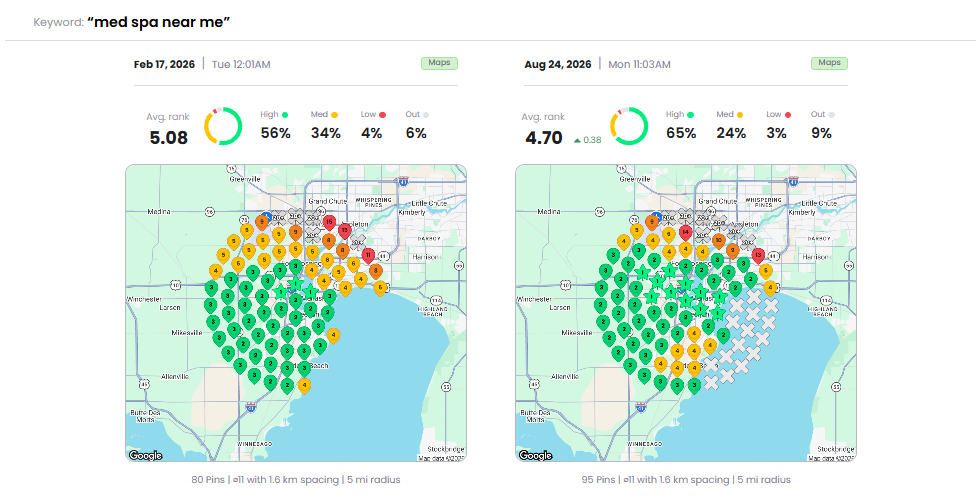Click the blue business location marker on February map
Screen dimensions: 976x496
pyautogui.click(x=268, y=215)
